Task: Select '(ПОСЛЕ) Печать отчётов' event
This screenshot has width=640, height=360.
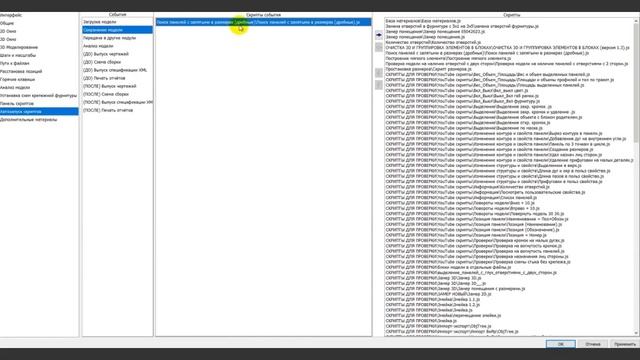Action: [108, 110]
